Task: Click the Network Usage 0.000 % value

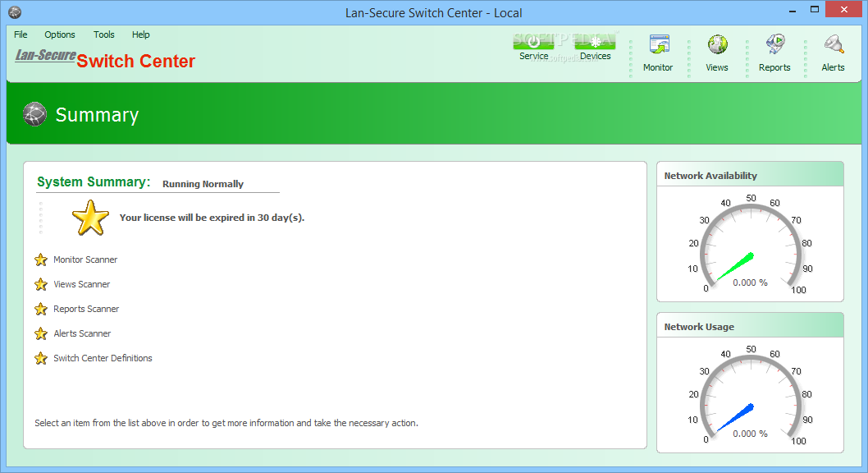Action: click(x=750, y=434)
